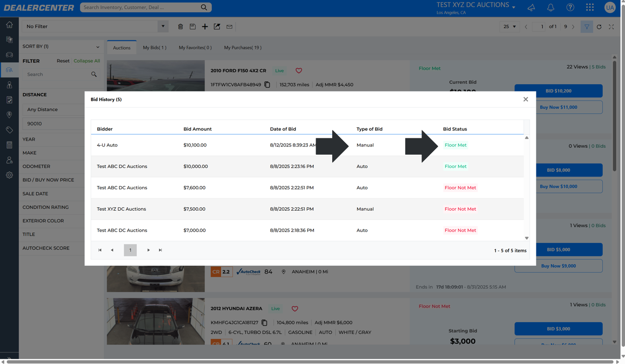Close the Bid History dialog
Viewport: 625px width, 364px height.
point(526,99)
